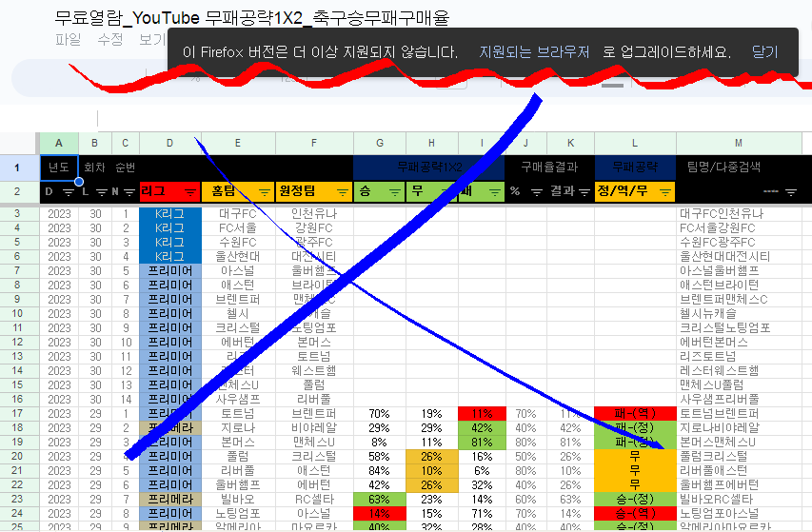812x532 pixels.
Task: Follow the 지원되는 브라우저 link
Action: [534, 52]
